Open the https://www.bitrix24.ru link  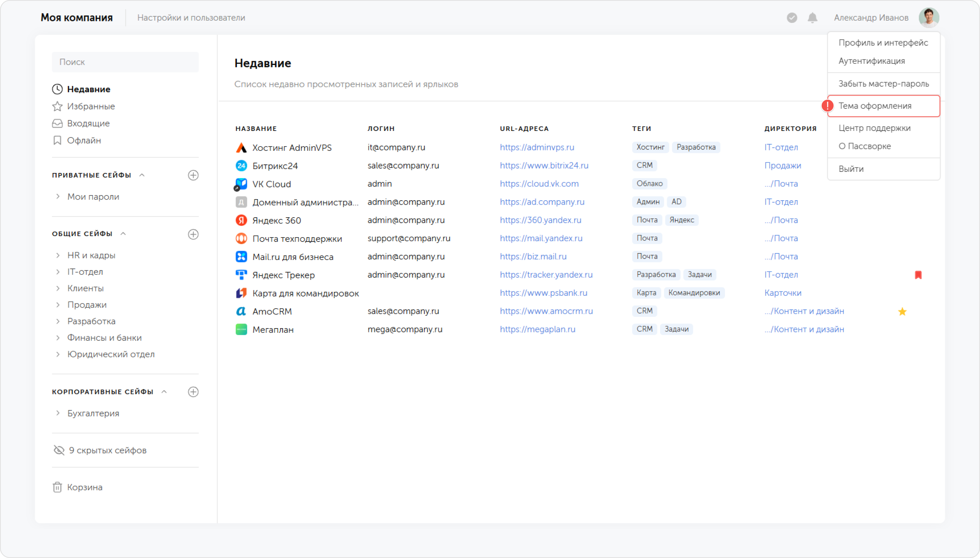pyautogui.click(x=544, y=166)
